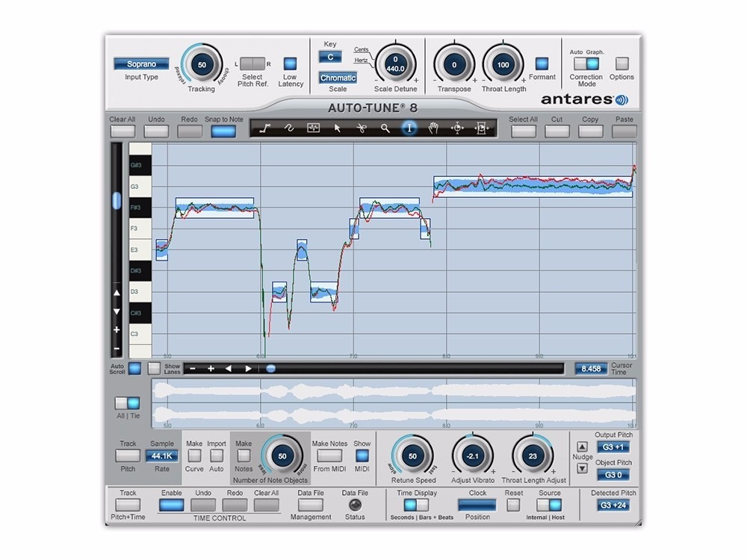747x560 pixels.
Task: Click the Reset clock button
Action: click(x=514, y=505)
